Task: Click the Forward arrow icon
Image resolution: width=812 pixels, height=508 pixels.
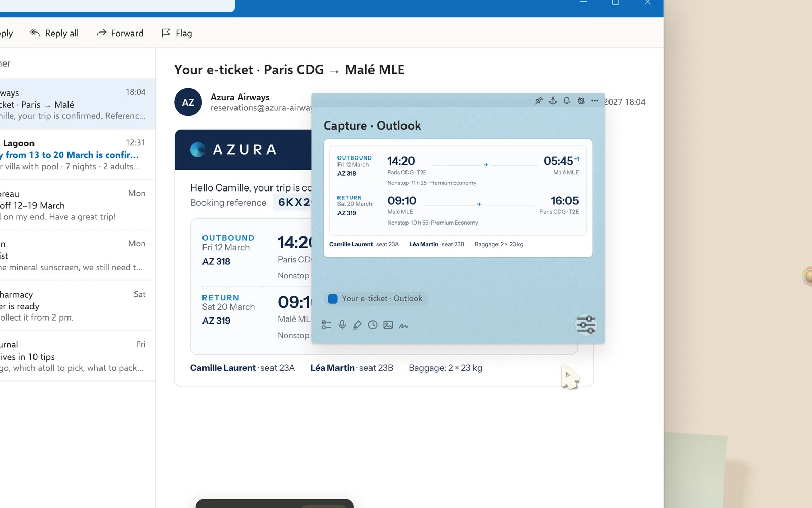Action: [101, 33]
